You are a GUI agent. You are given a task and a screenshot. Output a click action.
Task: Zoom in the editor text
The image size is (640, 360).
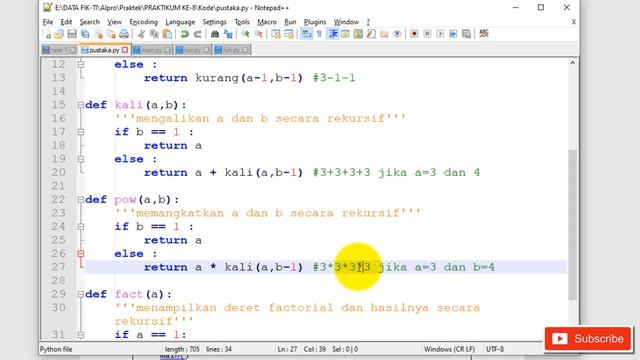pos(245,34)
